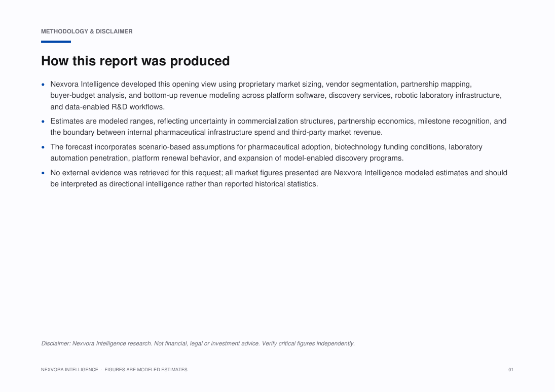
Task: Click the bullet dot before 'The forecast incorporates'
Action: pyautogui.click(x=43, y=147)
